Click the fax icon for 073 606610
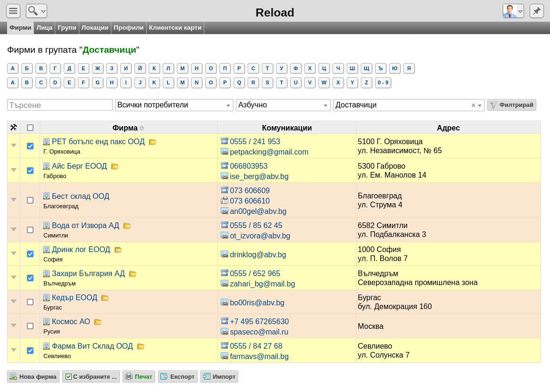 (x=225, y=201)
